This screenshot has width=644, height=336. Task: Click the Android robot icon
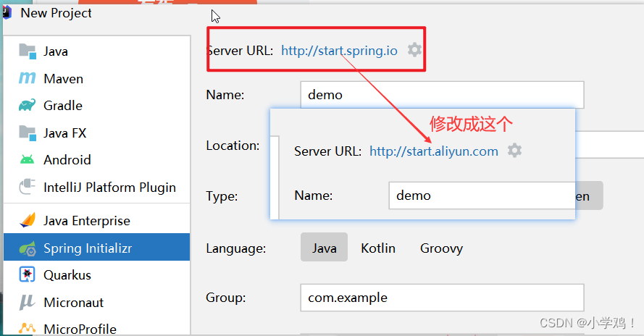pos(27,159)
